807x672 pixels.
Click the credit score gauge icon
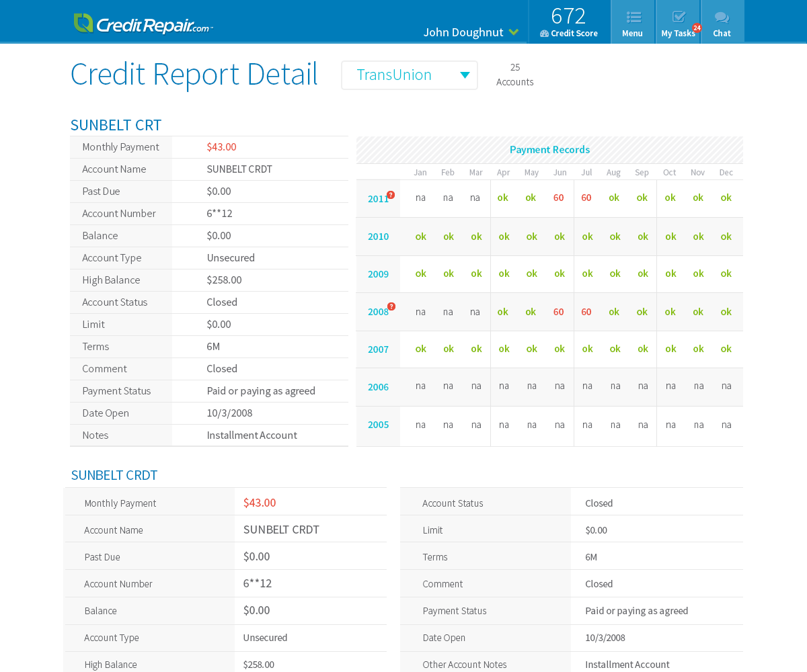(x=544, y=34)
